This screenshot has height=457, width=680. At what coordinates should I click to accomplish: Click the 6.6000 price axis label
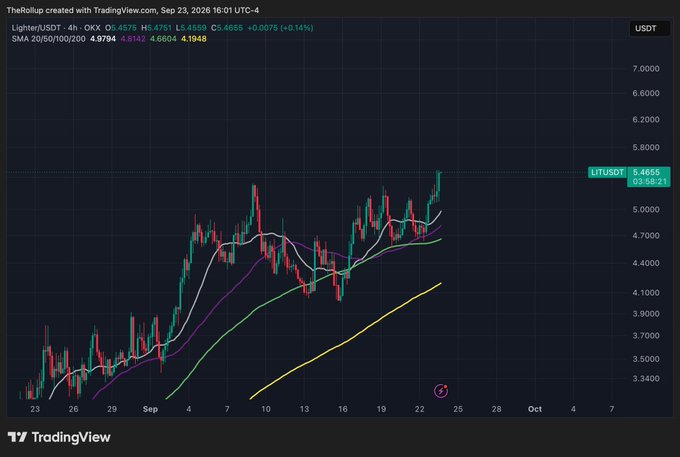point(646,93)
